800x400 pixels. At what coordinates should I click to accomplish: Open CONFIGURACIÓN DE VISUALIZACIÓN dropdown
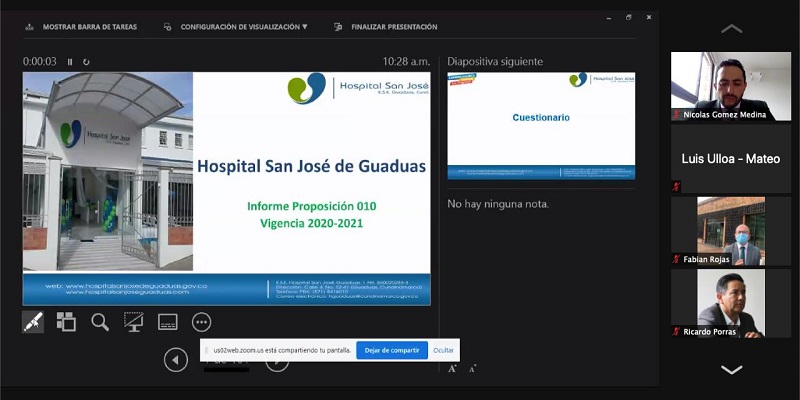point(244,27)
